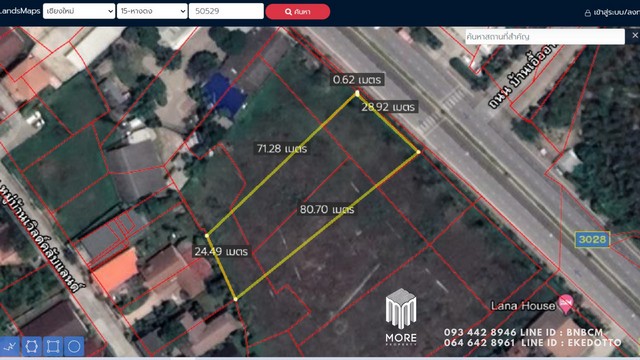Click the yellow polygon's road-side right vertex
This screenshot has width=640, height=360.
418,152
